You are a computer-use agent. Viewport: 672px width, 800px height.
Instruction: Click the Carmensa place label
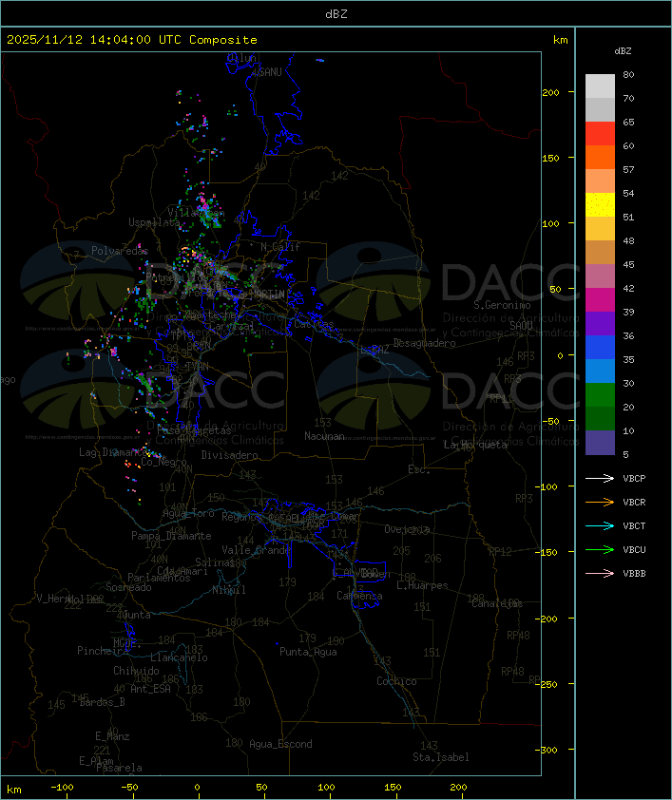click(x=359, y=596)
